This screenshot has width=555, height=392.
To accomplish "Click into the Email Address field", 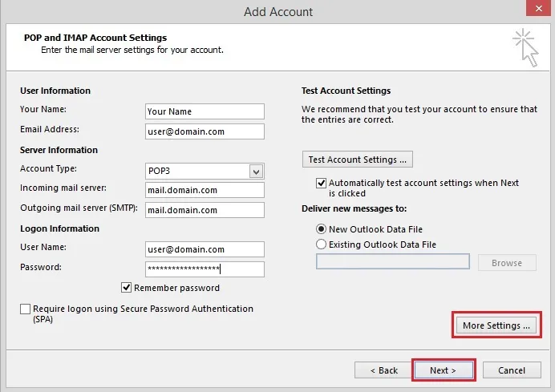I will pyautogui.click(x=205, y=131).
